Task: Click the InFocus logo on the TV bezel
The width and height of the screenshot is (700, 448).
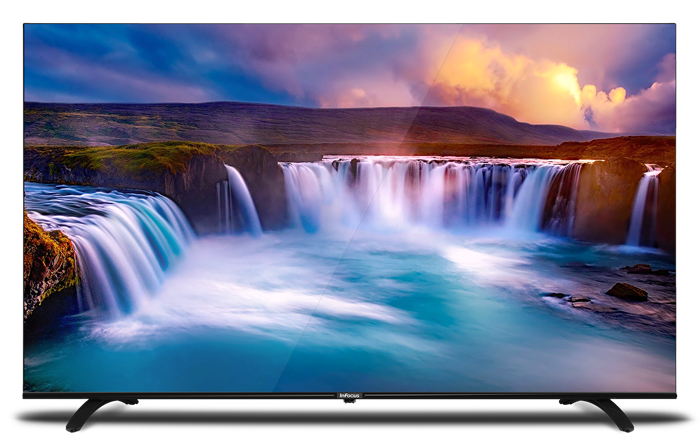Action: pos(350,395)
